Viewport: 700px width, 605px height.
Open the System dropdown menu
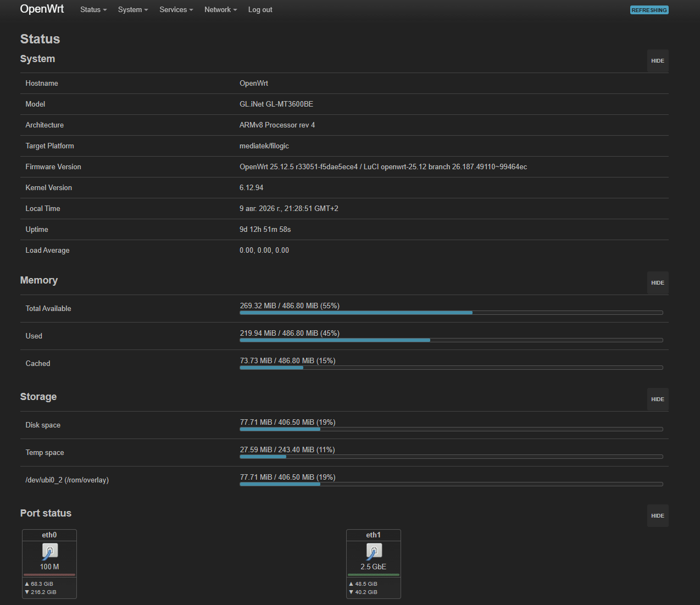click(133, 10)
